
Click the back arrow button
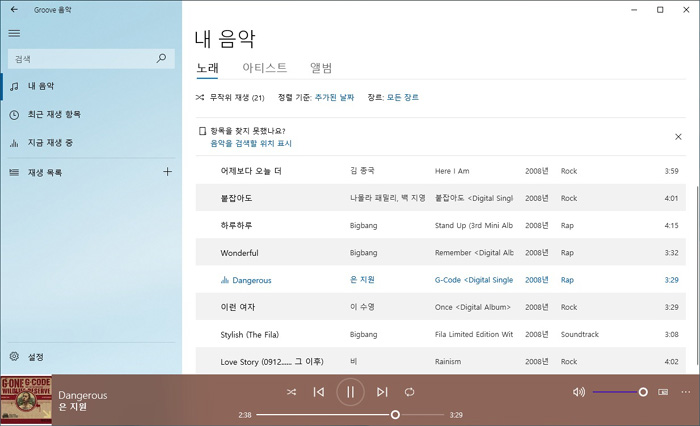pyautogui.click(x=14, y=9)
